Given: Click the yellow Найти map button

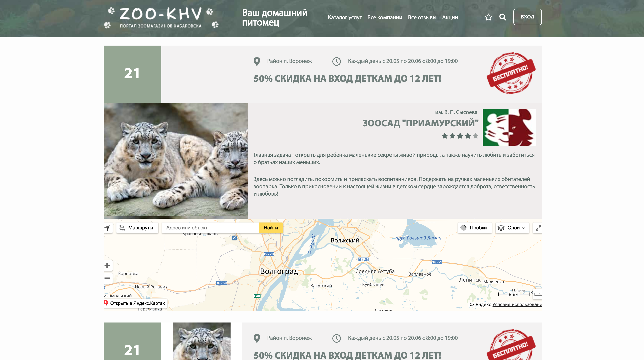Looking at the screenshot, I should pos(271,228).
